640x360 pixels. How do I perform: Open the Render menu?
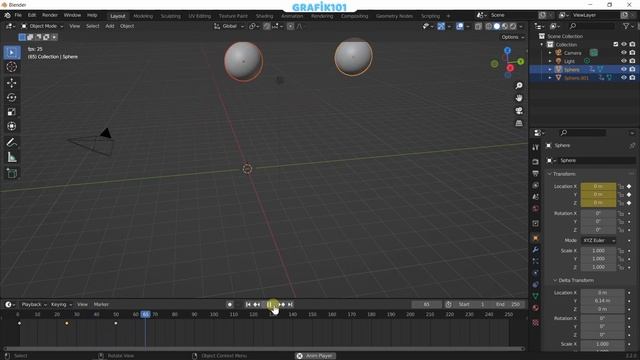pyautogui.click(x=50, y=16)
